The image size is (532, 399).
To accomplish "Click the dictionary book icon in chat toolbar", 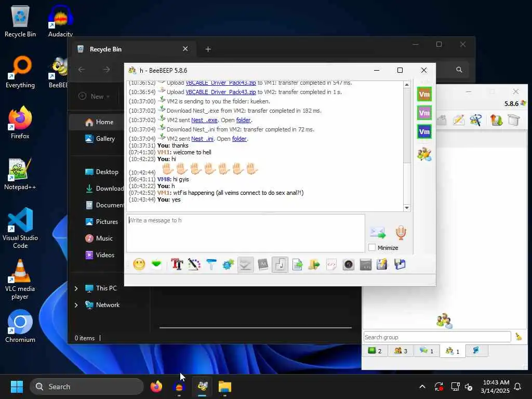I will click(x=263, y=264).
